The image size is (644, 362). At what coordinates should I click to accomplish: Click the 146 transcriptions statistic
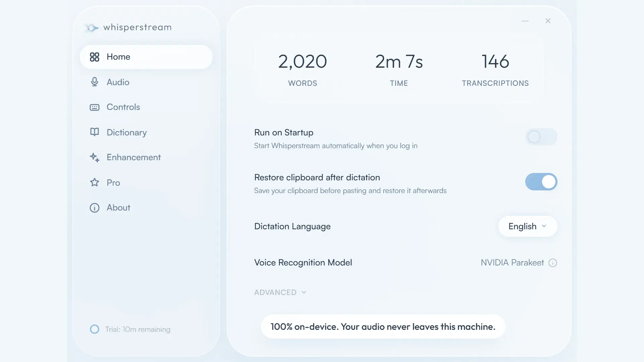495,62
